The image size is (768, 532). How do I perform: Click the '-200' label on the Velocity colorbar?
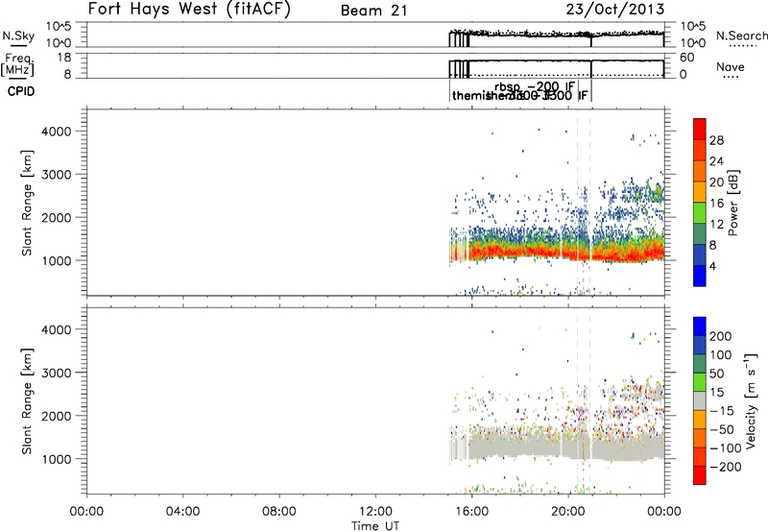pos(726,467)
